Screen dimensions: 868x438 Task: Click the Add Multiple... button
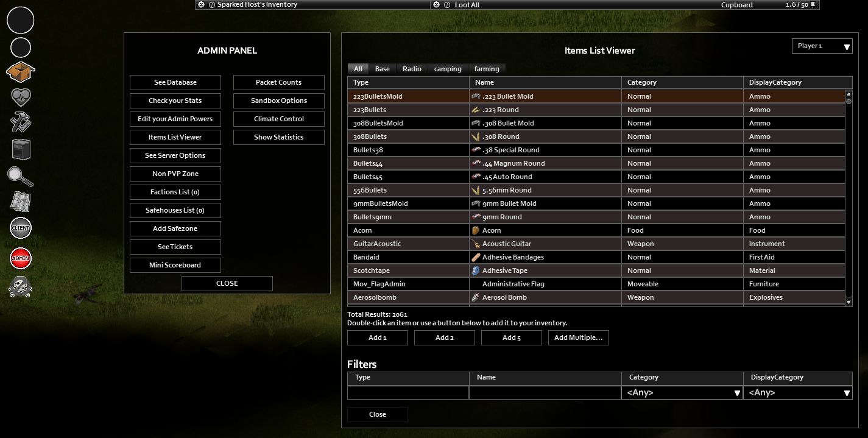(x=579, y=337)
